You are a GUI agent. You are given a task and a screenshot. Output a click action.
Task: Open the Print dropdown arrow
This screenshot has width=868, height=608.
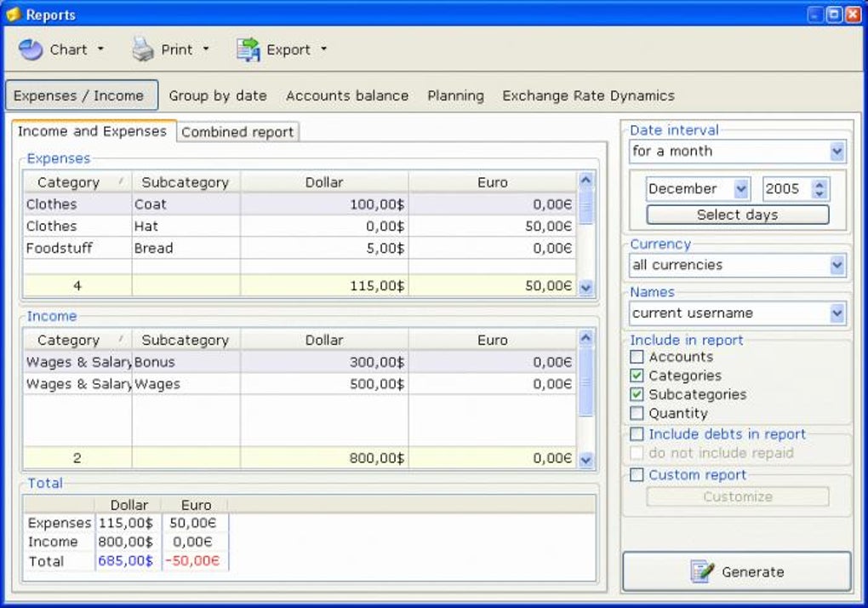coord(206,49)
